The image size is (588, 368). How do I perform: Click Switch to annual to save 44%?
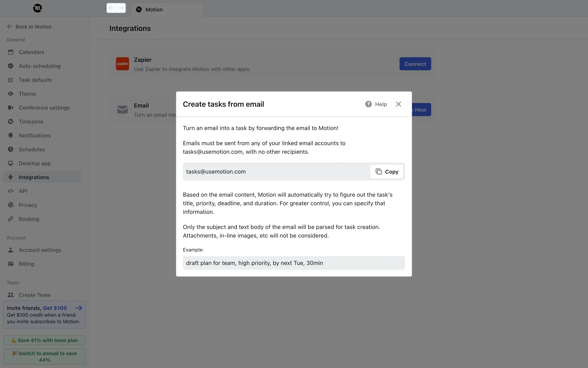click(x=45, y=357)
